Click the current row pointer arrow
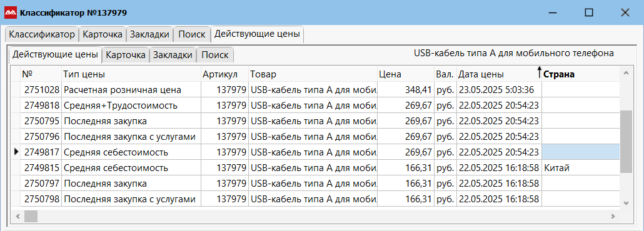This screenshot has height=231, width=644. pos(16,152)
